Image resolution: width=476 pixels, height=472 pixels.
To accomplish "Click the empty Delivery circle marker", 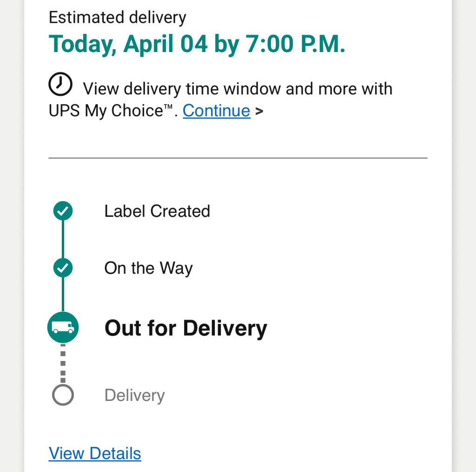I will pos(63,395).
